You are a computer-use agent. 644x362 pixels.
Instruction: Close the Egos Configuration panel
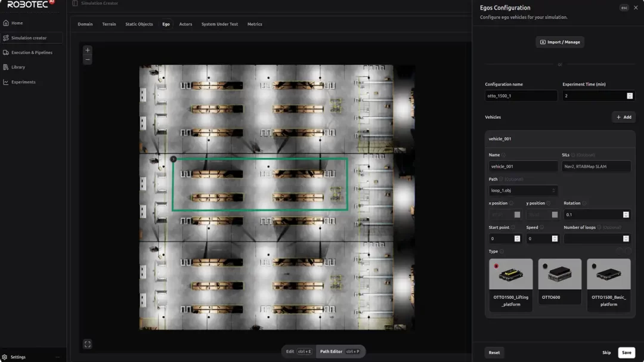pyautogui.click(x=636, y=8)
